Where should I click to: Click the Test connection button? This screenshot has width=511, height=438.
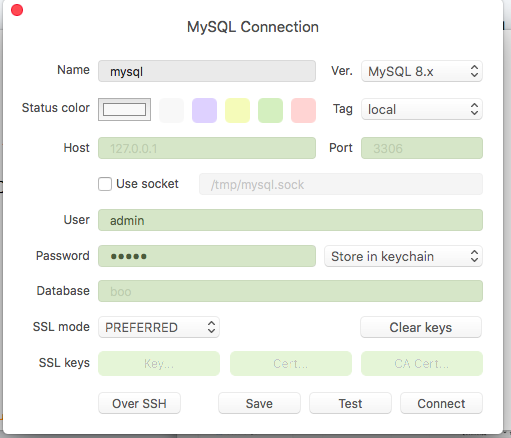[x=350, y=403]
